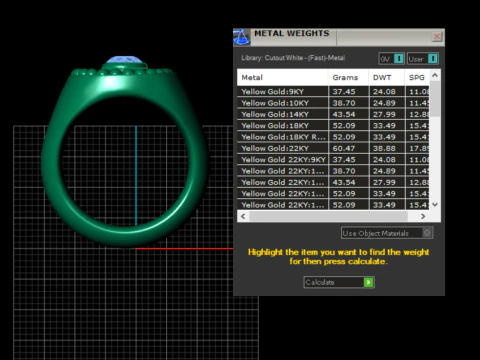
Task: Sort by the Grams column header
Action: (x=348, y=78)
